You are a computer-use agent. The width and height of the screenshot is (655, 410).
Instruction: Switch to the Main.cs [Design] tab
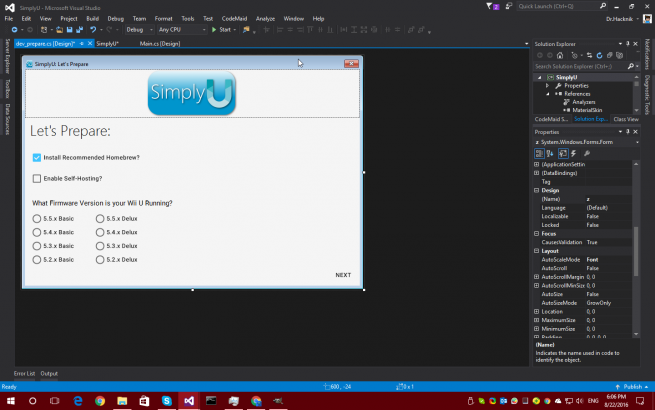pyautogui.click(x=160, y=43)
